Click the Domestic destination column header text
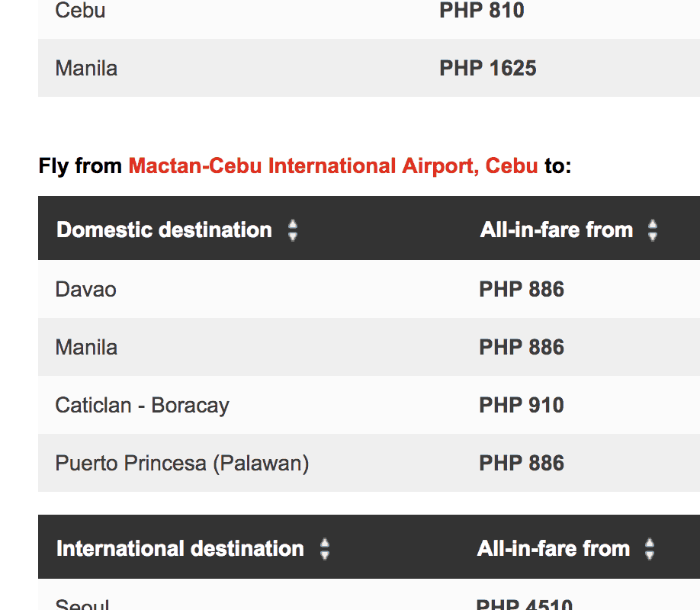Screen dimensions: 700x610 pyautogui.click(x=164, y=230)
